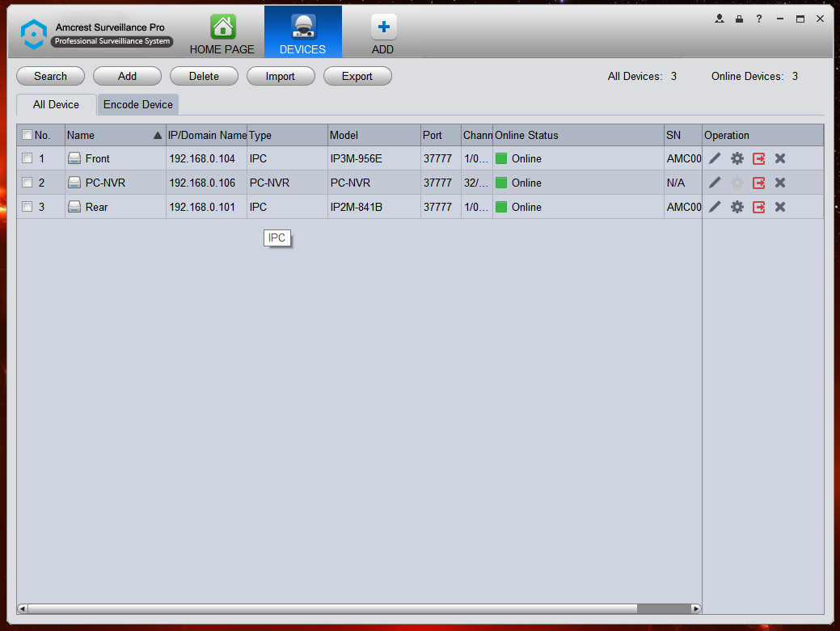The height and width of the screenshot is (631, 840).
Task: Remove the Front device with X icon
Action: tap(780, 158)
